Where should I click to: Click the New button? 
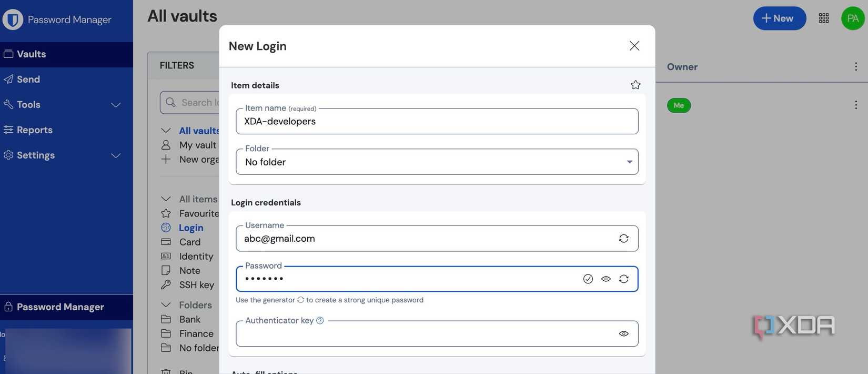click(779, 18)
